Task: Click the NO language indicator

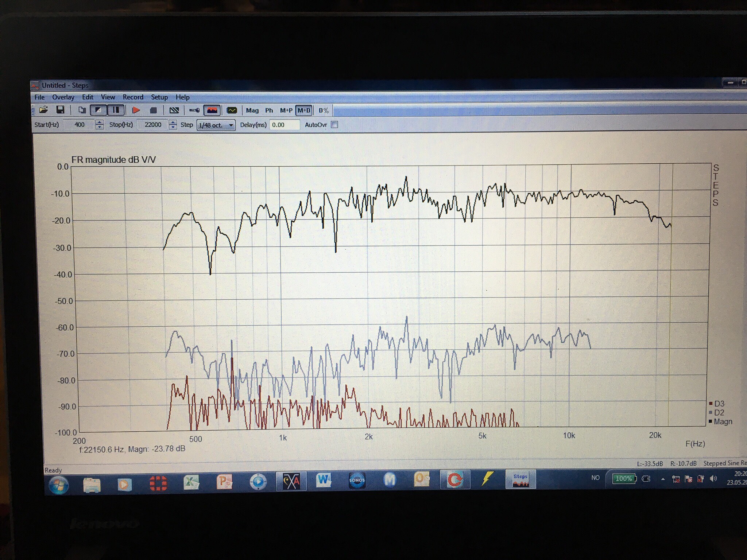Action: (x=595, y=478)
